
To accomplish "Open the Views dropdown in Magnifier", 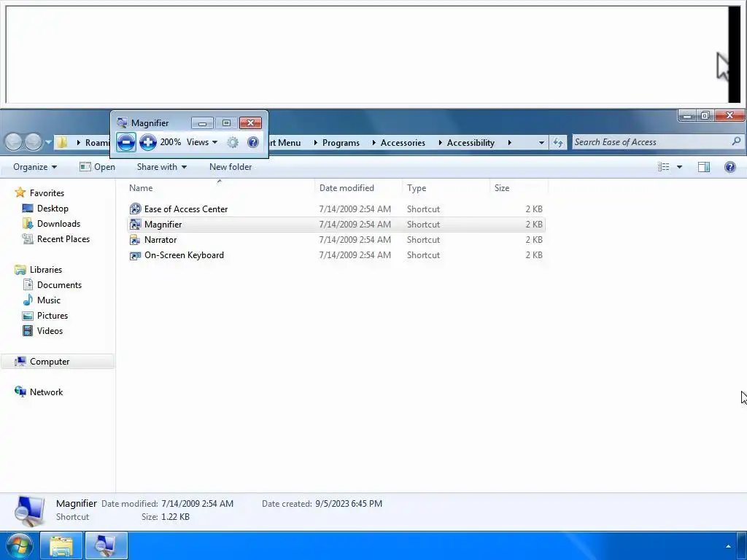I will point(202,142).
